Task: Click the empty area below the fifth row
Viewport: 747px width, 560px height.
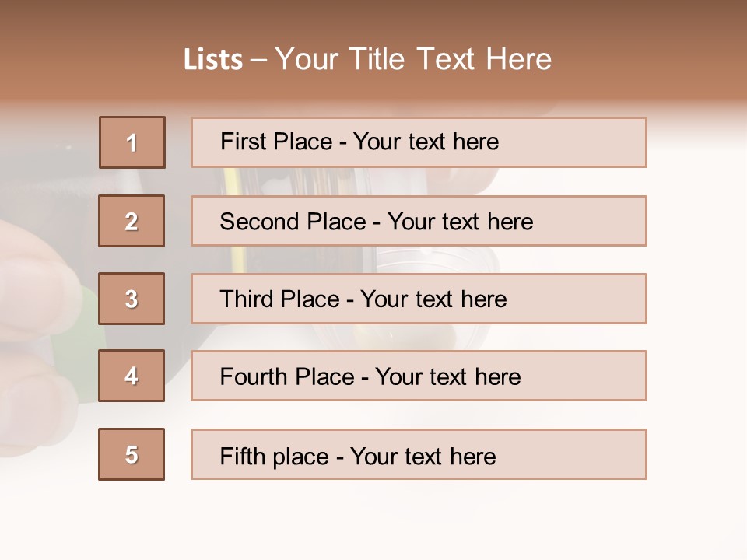Action: click(x=373, y=521)
